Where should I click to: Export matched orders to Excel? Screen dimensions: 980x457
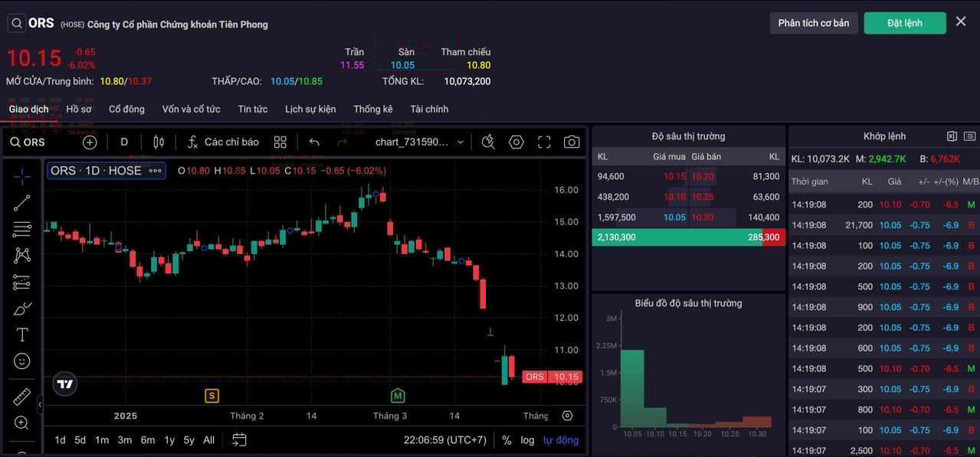point(952,136)
